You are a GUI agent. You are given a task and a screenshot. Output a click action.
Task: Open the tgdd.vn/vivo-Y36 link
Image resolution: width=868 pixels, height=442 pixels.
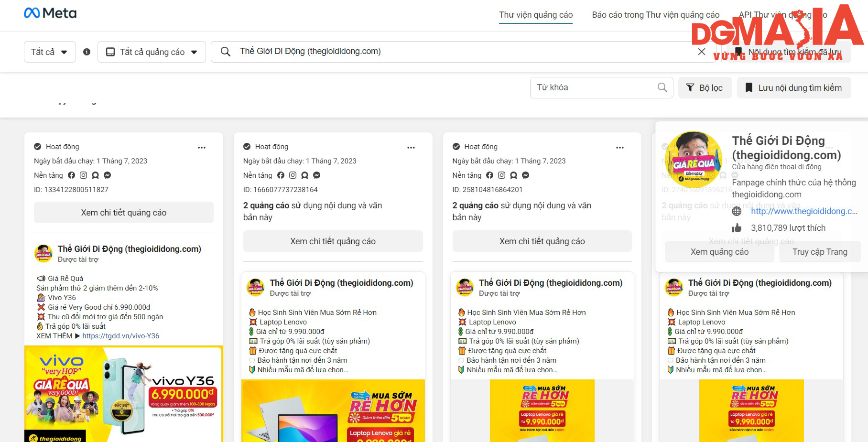click(x=121, y=336)
